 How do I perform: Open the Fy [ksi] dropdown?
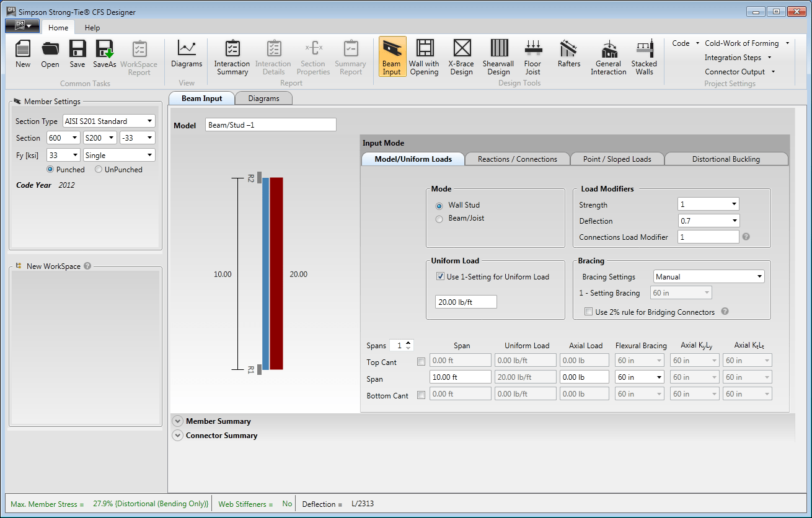pyautogui.click(x=63, y=156)
